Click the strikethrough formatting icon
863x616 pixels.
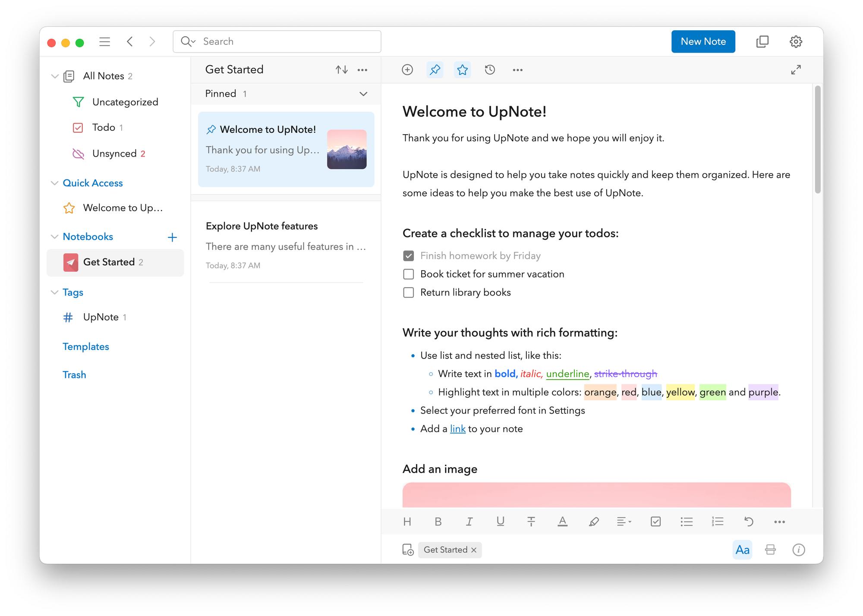(531, 522)
